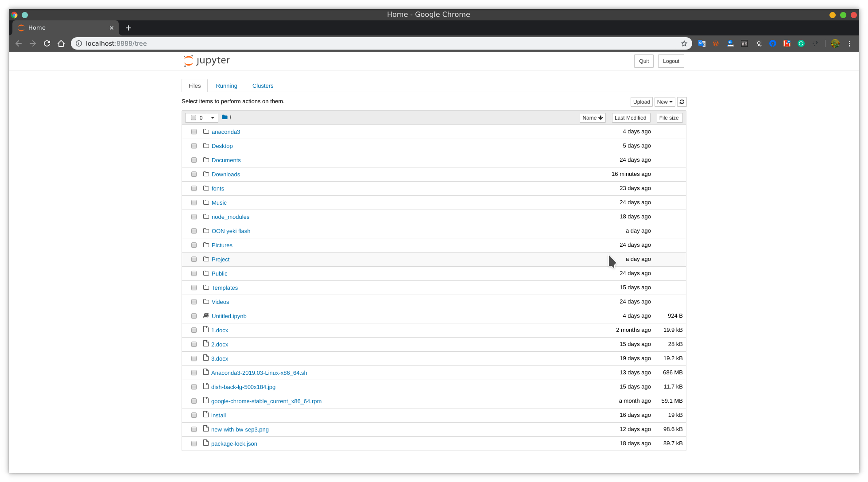This screenshot has width=868, height=482.
Task: Select the checkbox next to Desktop folder
Action: [x=194, y=145]
